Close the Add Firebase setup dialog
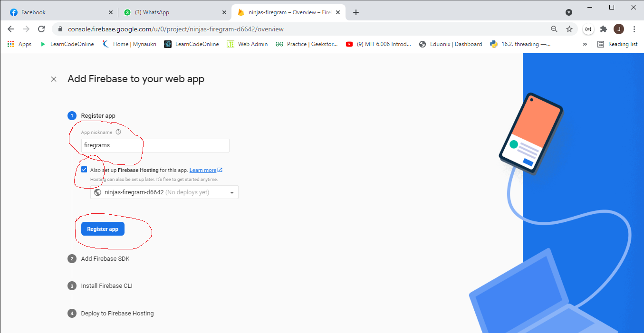 pos(54,79)
